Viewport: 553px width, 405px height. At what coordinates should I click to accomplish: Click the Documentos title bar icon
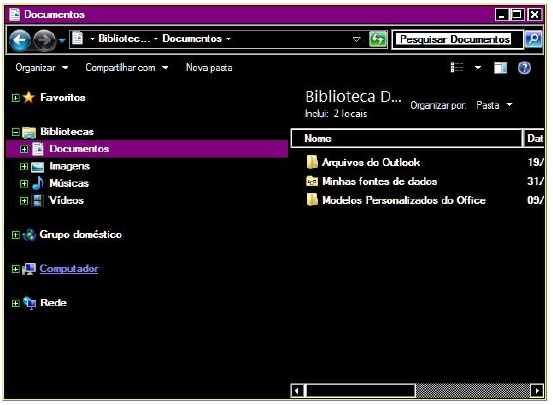tap(15, 14)
